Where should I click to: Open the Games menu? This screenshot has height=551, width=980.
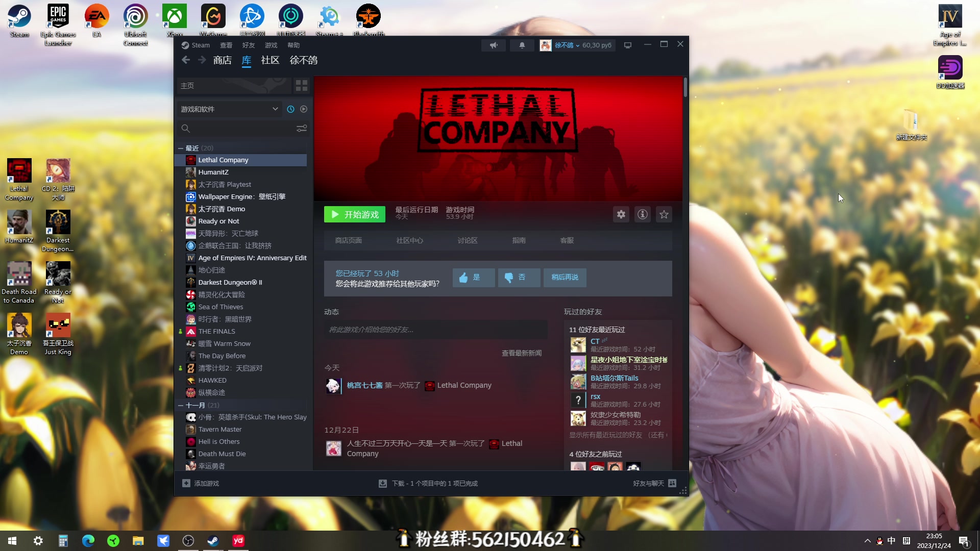click(x=271, y=45)
